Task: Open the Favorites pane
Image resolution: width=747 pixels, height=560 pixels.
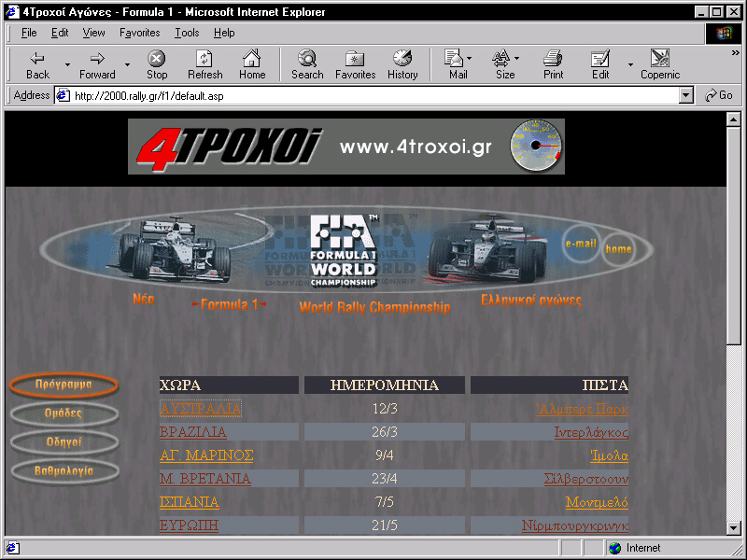Action: pyautogui.click(x=356, y=64)
